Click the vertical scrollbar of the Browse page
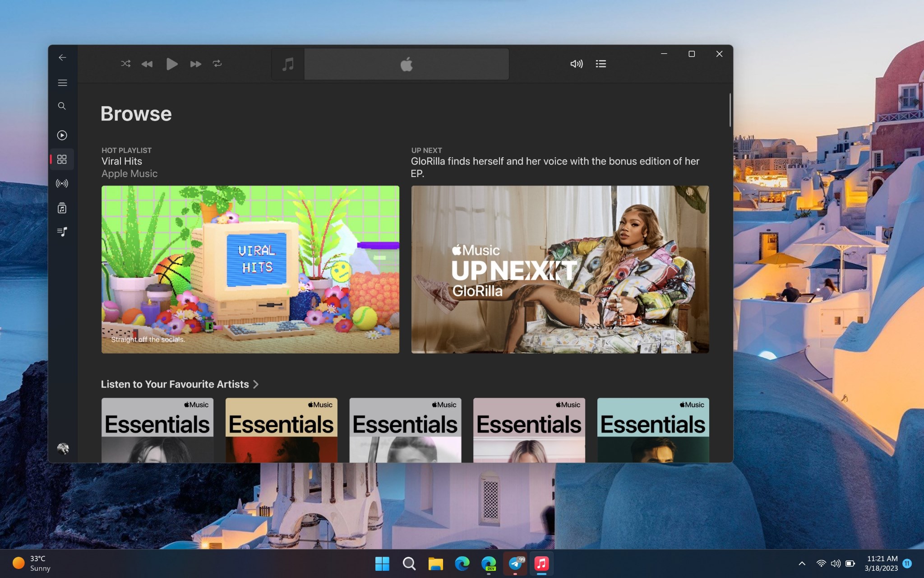This screenshot has width=924, height=578. point(730,110)
